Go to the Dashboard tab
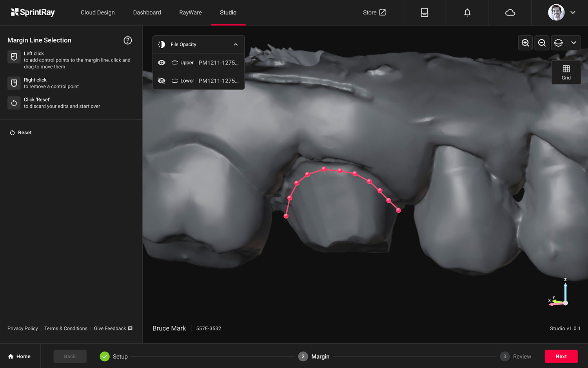Image resolution: width=588 pixels, height=368 pixels. click(x=147, y=13)
